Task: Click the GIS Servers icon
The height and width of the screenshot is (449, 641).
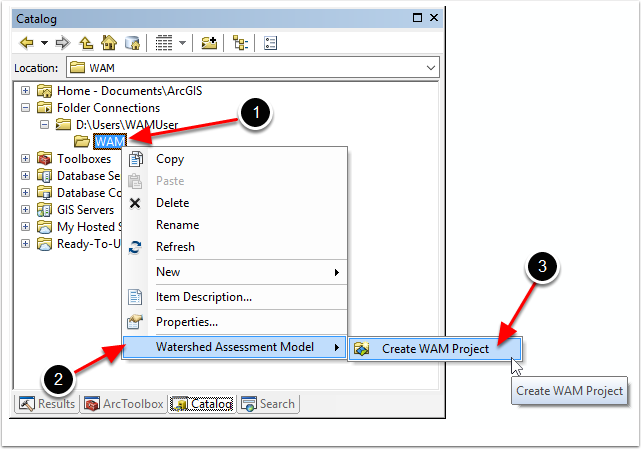Action: [x=44, y=209]
